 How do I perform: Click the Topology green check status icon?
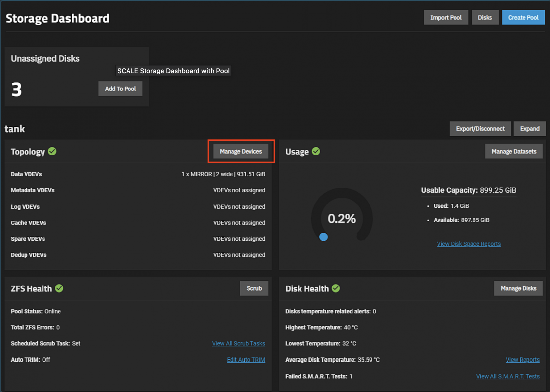pyautogui.click(x=52, y=151)
